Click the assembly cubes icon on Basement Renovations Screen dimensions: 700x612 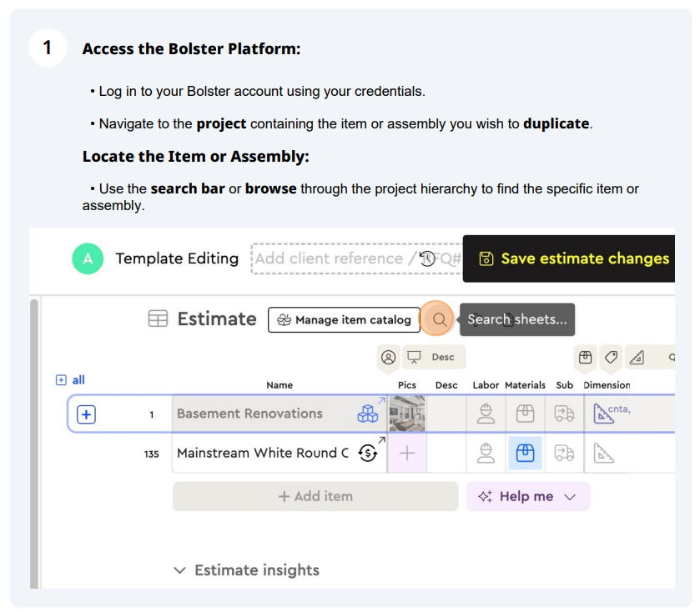[x=368, y=414]
